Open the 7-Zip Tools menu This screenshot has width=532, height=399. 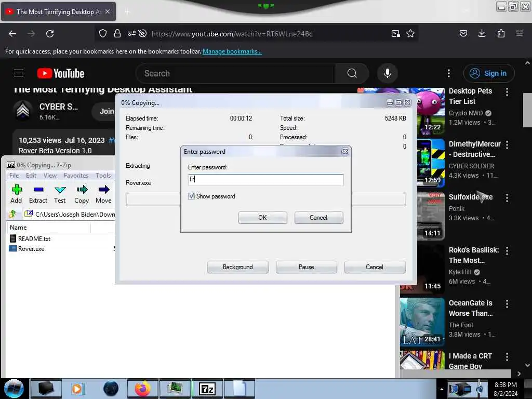[103, 176]
